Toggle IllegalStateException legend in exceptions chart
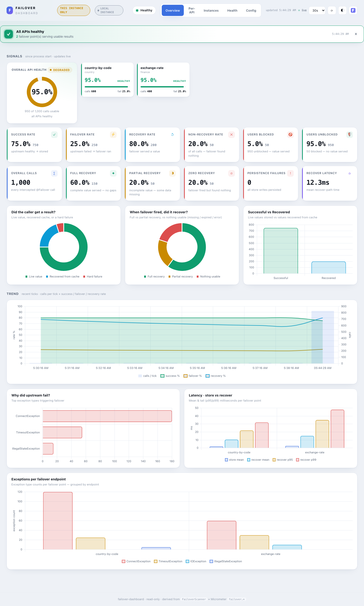Image resolution: width=364 pixels, height=606 pixels. [226, 561]
